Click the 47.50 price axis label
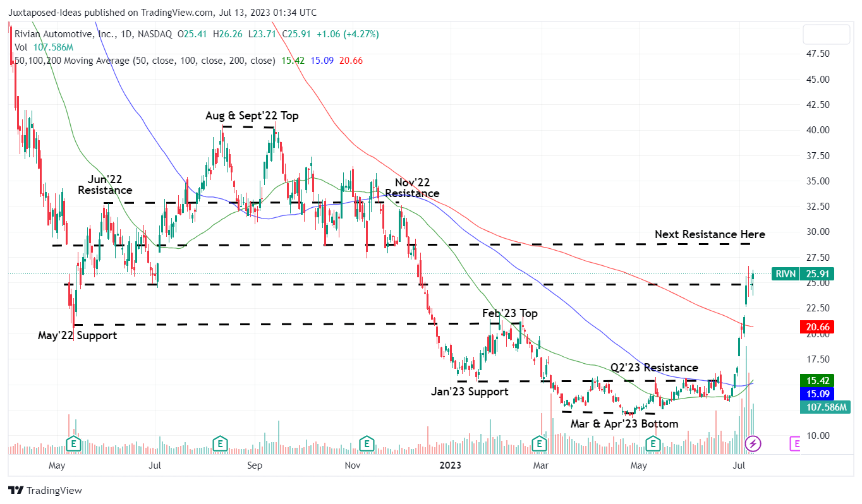 coord(817,54)
